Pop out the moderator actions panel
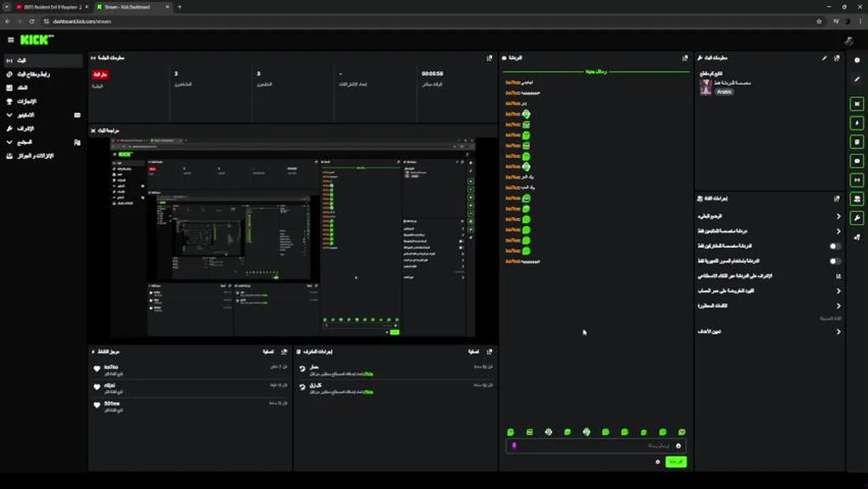868x489 pixels. [489, 352]
